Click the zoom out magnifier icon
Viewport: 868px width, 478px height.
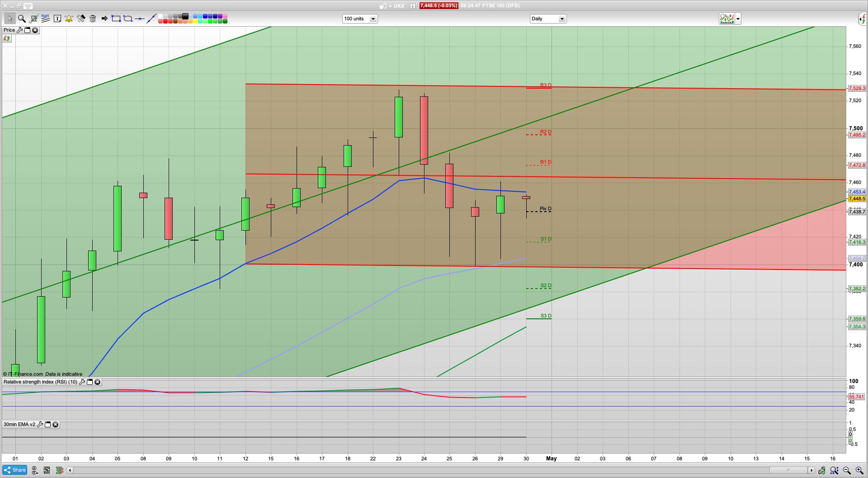847,470
